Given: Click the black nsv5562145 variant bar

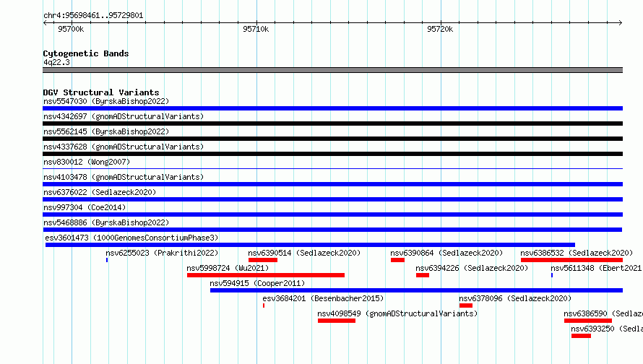Looking at the screenshot, I should 332,139.
